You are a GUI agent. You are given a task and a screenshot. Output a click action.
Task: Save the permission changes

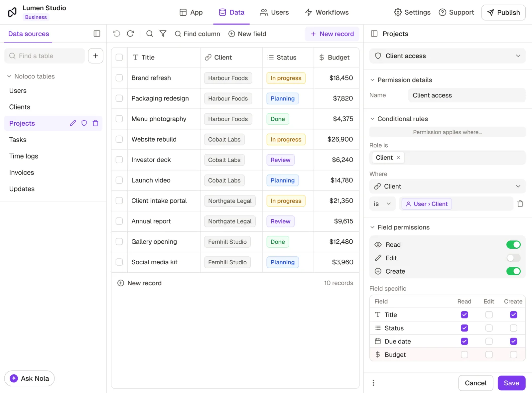click(x=511, y=383)
